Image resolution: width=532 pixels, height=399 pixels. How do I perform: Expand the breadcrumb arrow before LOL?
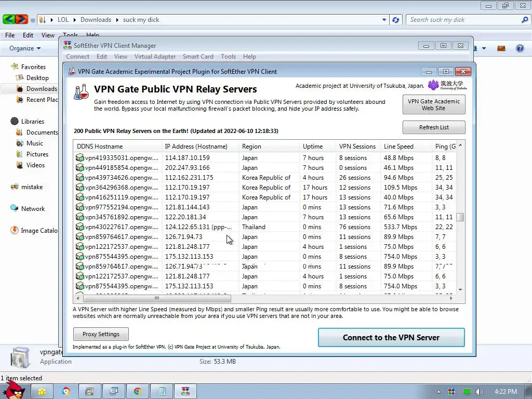(51, 20)
